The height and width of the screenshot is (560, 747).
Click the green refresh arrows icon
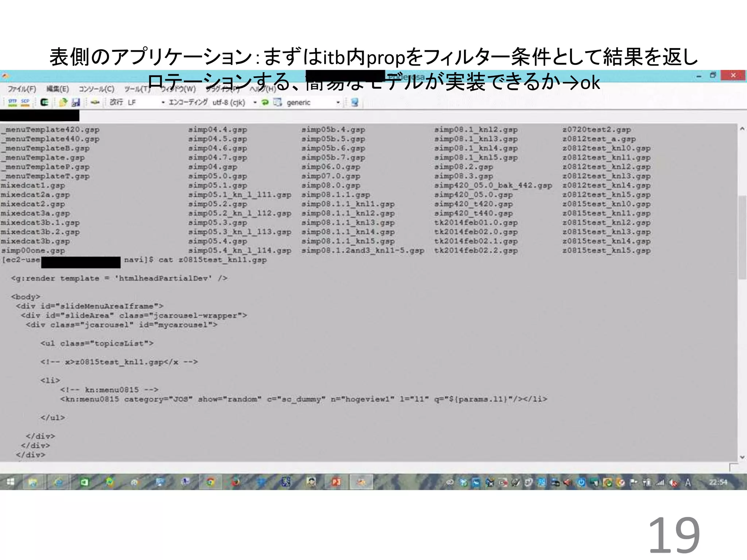click(x=265, y=102)
